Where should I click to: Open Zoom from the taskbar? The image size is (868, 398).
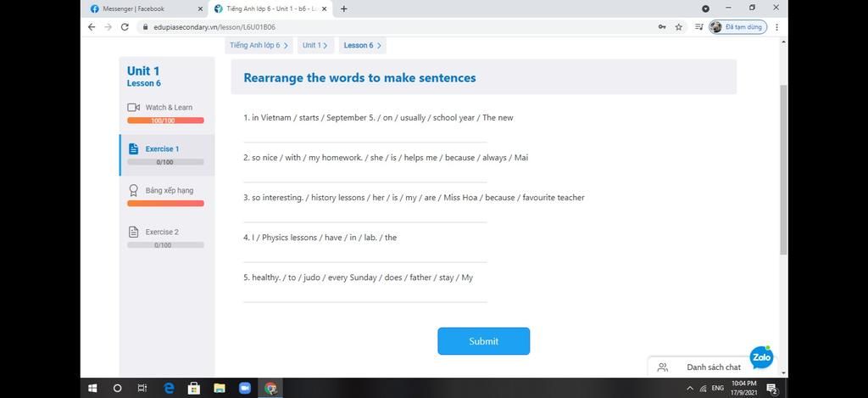pyautogui.click(x=245, y=388)
